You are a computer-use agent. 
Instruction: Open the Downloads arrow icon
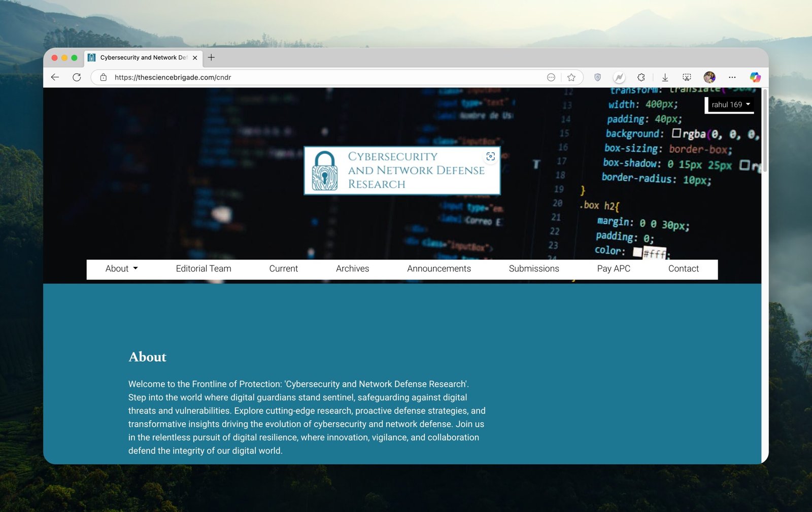pos(665,77)
